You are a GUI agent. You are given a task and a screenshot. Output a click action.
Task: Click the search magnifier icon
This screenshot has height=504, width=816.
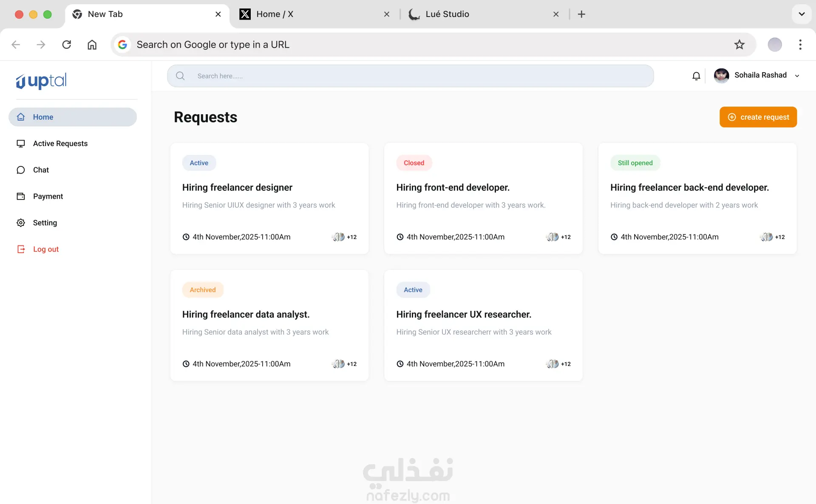click(180, 76)
